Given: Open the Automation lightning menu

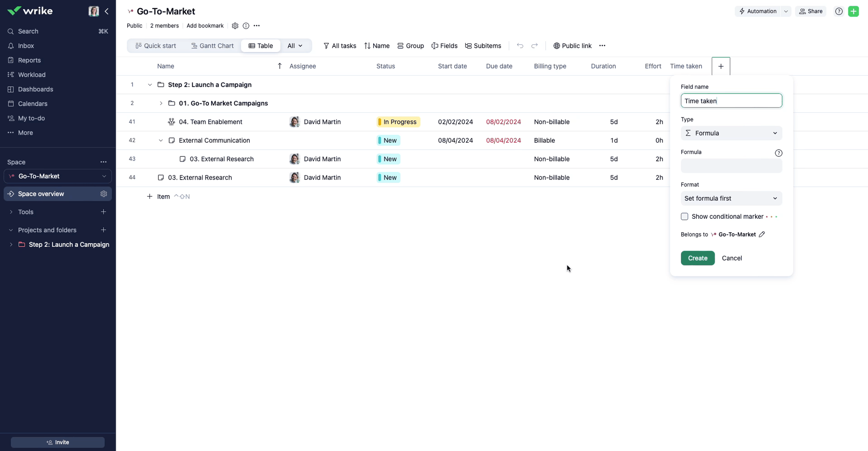Looking at the screenshot, I should click(x=758, y=12).
